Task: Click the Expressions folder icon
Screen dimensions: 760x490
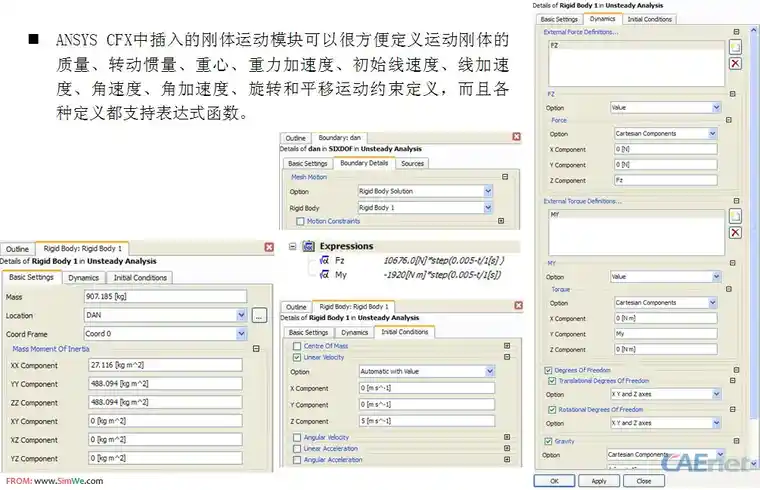Action: (x=309, y=246)
